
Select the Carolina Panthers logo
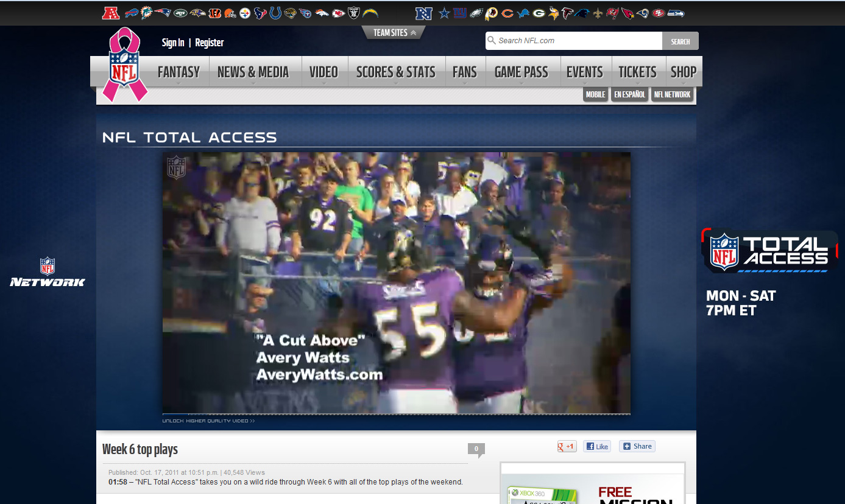click(x=583, y=13)
